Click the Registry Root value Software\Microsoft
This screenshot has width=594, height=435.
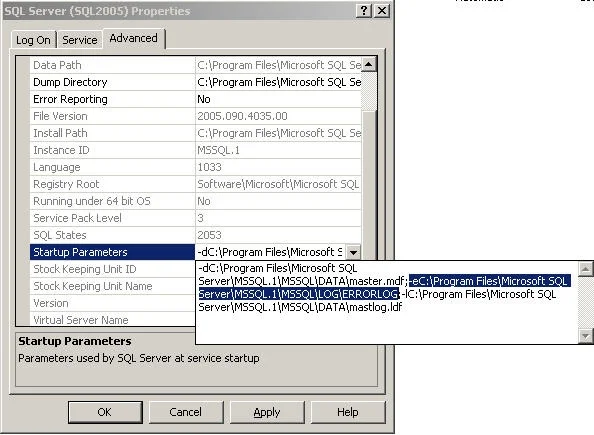click(x=278, y=184)
